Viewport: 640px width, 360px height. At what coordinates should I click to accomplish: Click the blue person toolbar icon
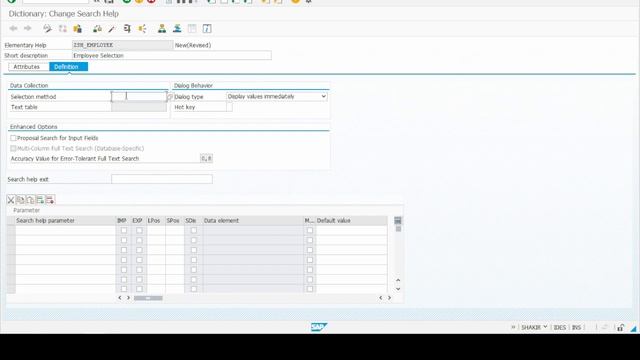coord(177,29)
